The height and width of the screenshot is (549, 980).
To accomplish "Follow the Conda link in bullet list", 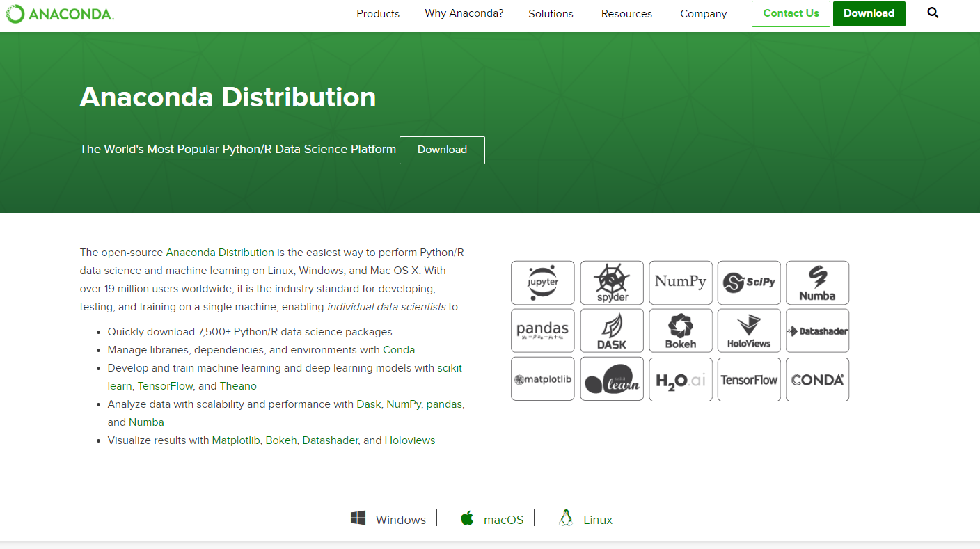I will click(399, 350).
